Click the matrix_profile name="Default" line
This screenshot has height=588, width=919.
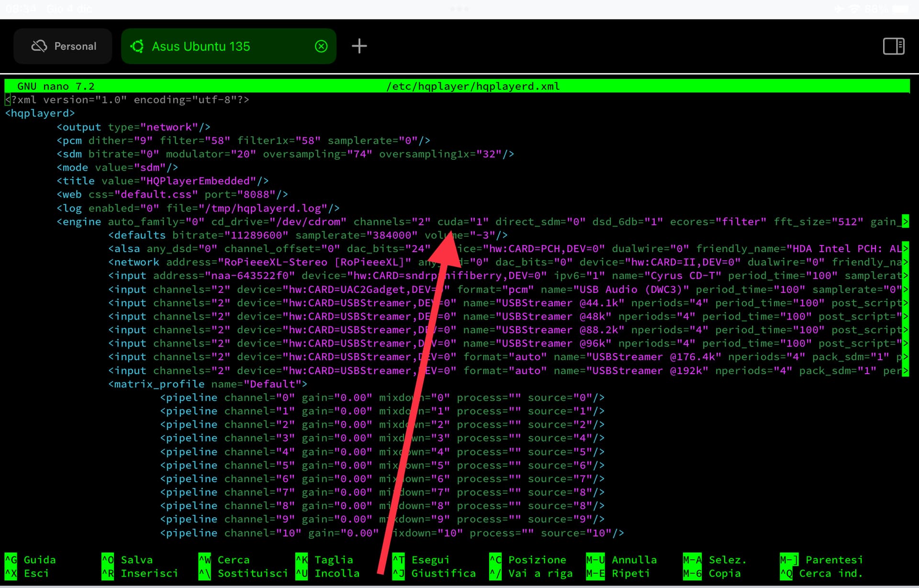click(x=207, y=384)
